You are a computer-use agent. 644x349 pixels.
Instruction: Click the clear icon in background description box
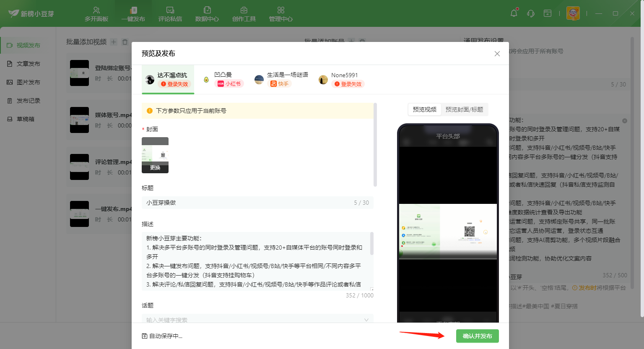625,121
